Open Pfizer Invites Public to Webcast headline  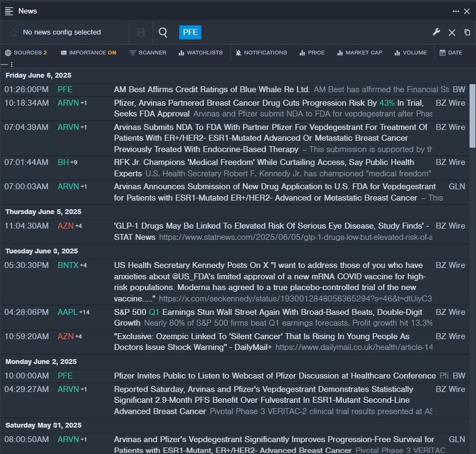(x=275, y=376)
